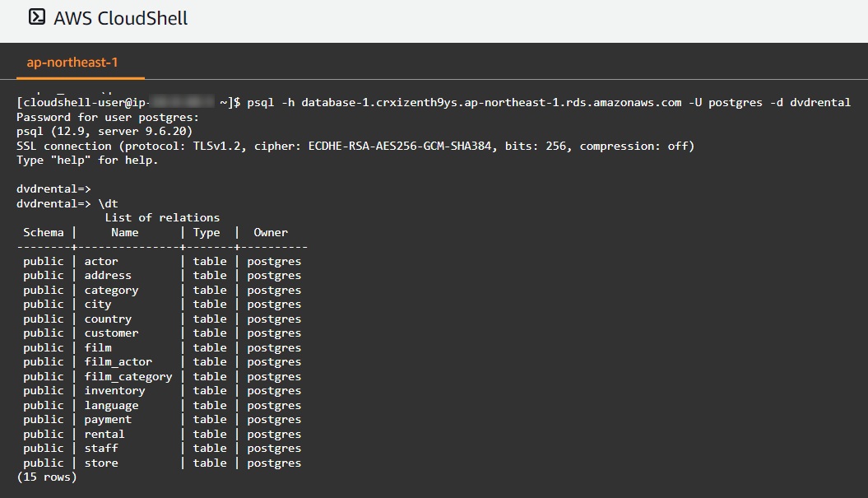868x498 pixels.
Task: Click 'public' schema in the actor row
Action: pos(43,262)
